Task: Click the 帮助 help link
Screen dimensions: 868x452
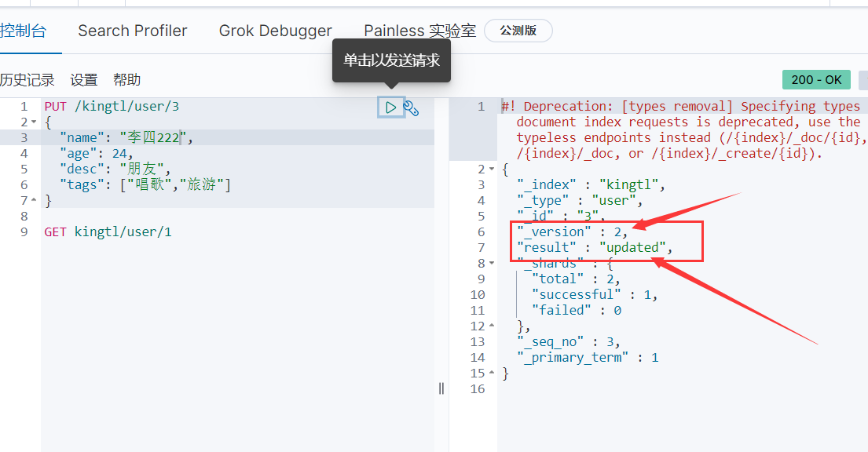Action: click(x=126, y=80)
